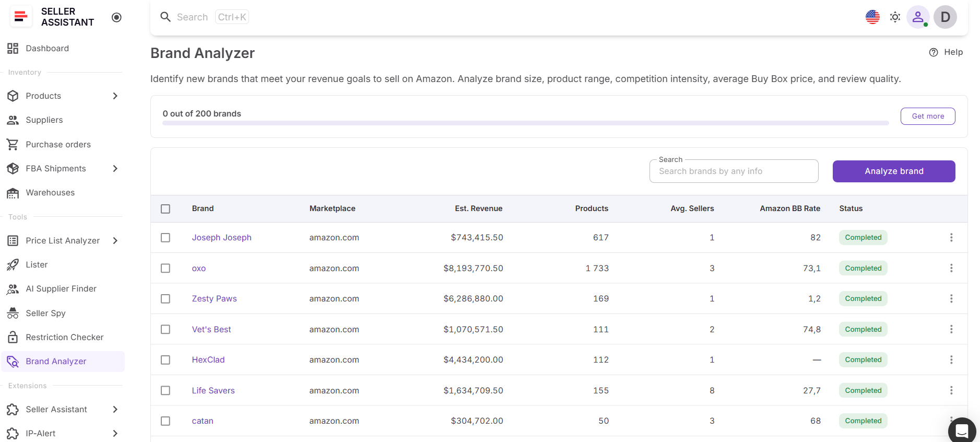Viewport: 980px width, 442px height.
Task: Open the Dashboard grid icon
Action: (13, 49)
